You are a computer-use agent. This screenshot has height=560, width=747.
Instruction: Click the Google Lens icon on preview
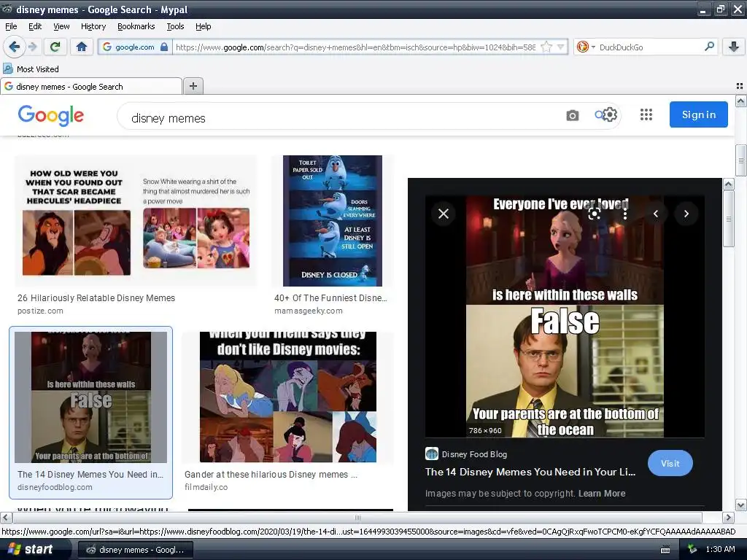(x=594, y=214)
